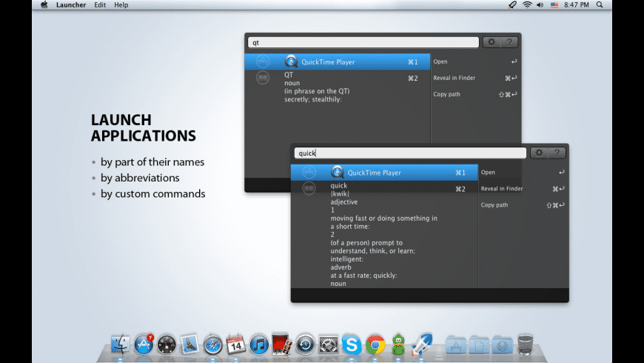The height and width of the screenshot is (363, 644).
Task: Open the Downloads folder stack in Dock
Action: coord(503,345)
